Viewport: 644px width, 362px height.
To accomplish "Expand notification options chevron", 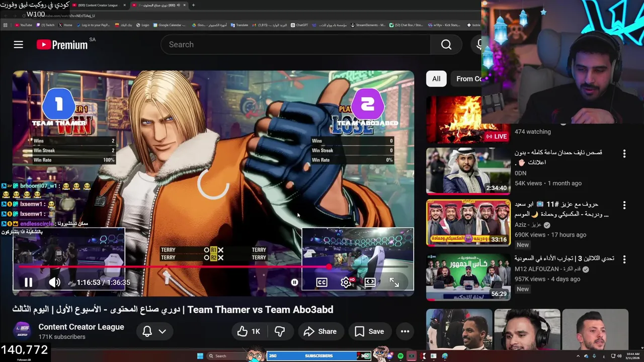I will (162, 331).
